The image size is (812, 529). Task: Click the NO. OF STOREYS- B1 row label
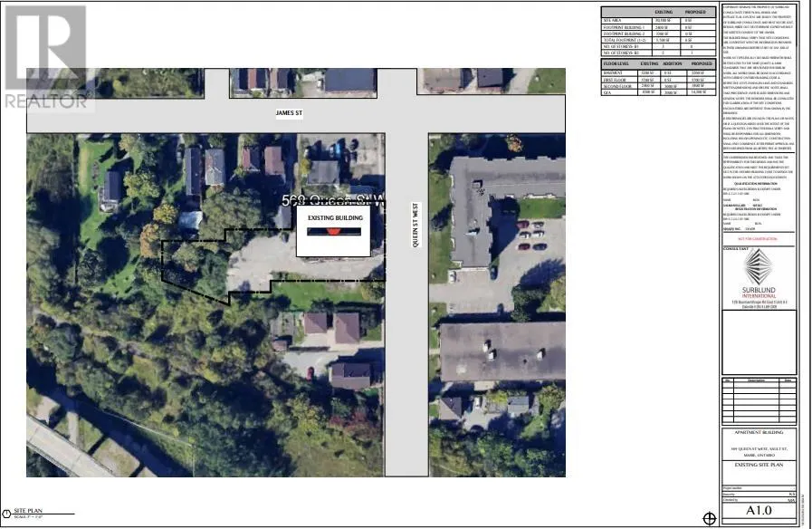(621, 46)
